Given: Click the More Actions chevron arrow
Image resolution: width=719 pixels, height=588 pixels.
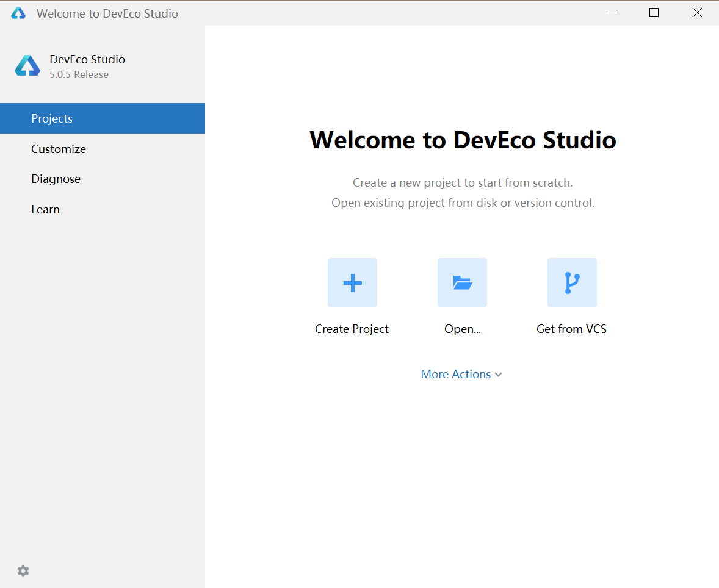Looking at the screenshot, I should click(498, 374).
